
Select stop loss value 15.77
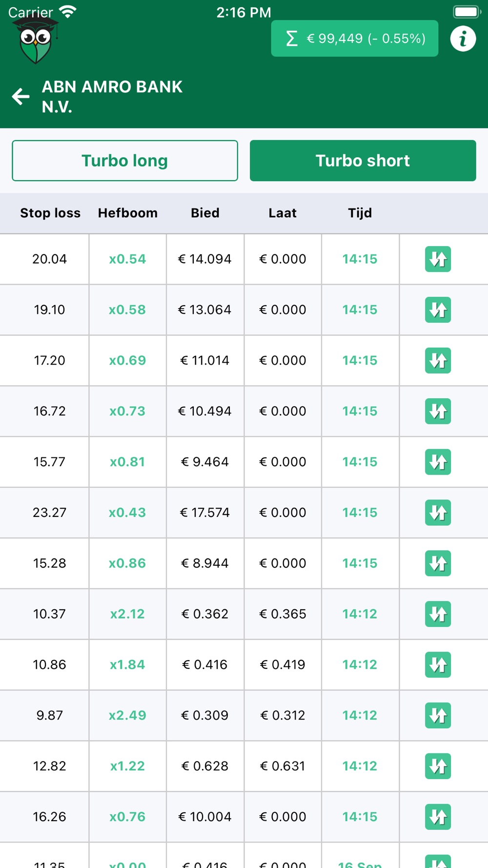[49, 462]
